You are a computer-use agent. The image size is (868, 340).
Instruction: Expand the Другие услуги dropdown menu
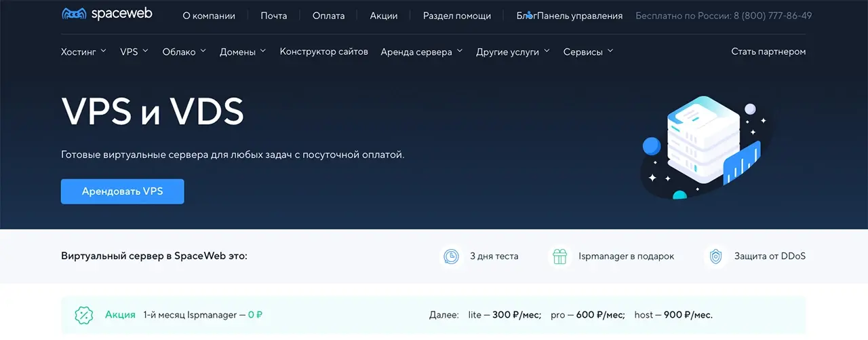[x=513, y=52]
